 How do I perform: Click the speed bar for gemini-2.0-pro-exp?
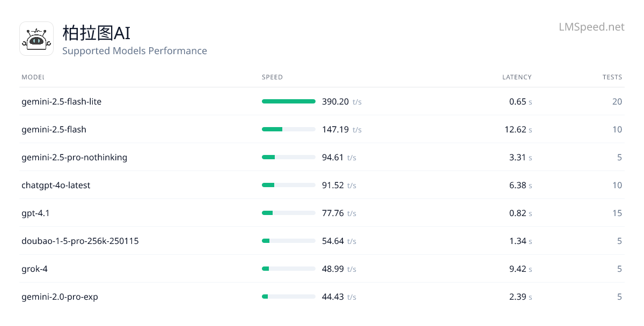tap(289, 297)
